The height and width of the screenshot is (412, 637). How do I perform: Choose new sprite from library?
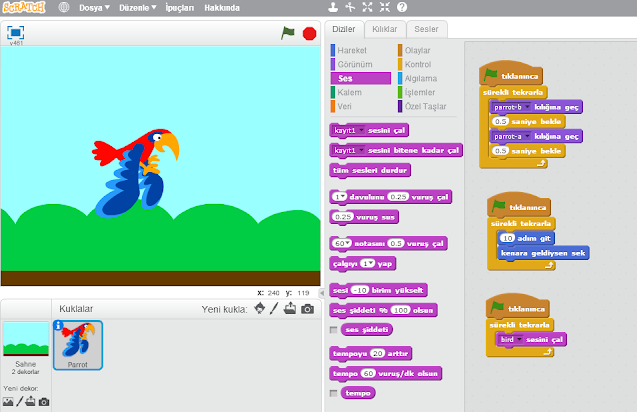tap(260, 308)
